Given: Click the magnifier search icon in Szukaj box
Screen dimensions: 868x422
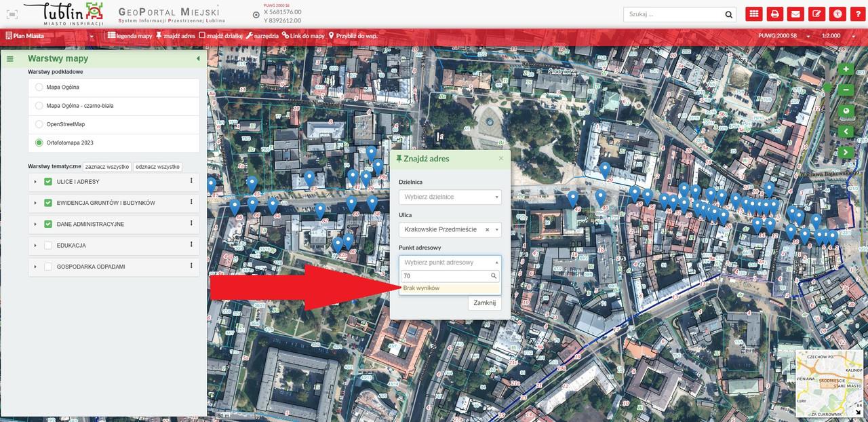Looking at the screenshot, I should pyautogui.click(x=729, y=14).
